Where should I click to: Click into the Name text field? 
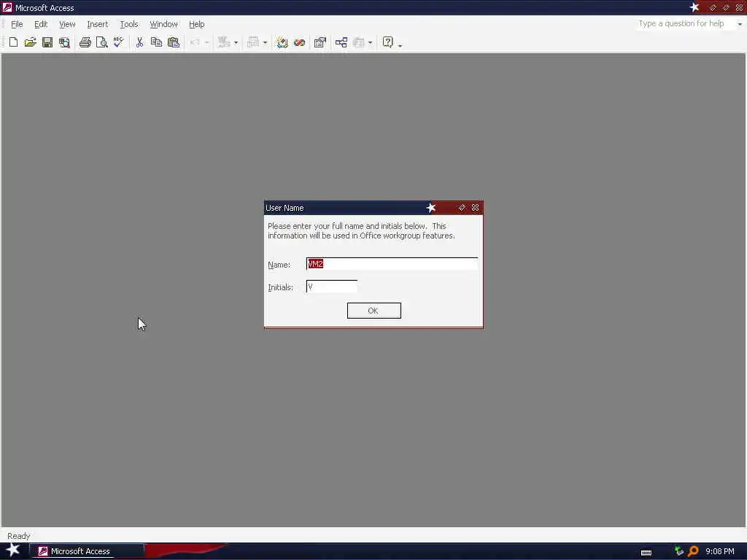click(x=392, y=264)
